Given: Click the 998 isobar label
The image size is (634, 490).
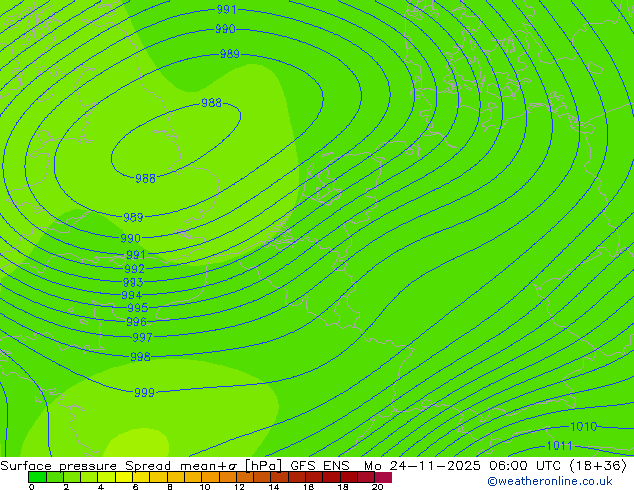Looking at the screenshot, I should (x=140, y=357).
